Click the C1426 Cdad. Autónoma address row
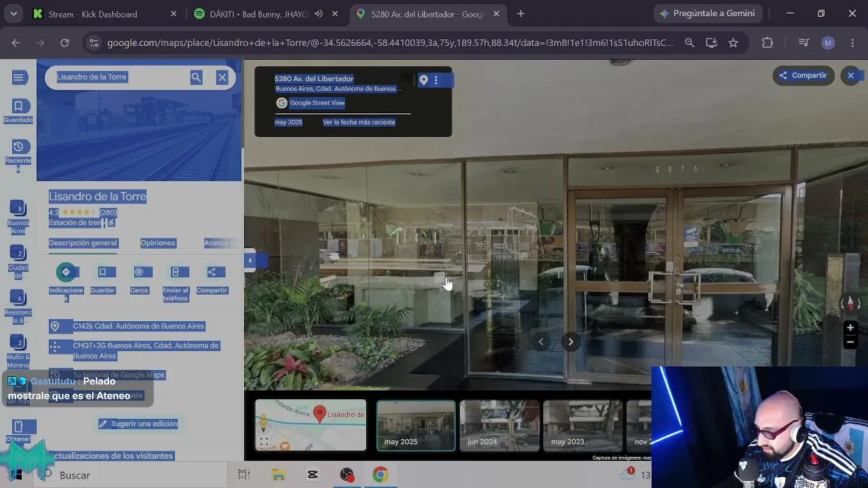 click(139, 326)
